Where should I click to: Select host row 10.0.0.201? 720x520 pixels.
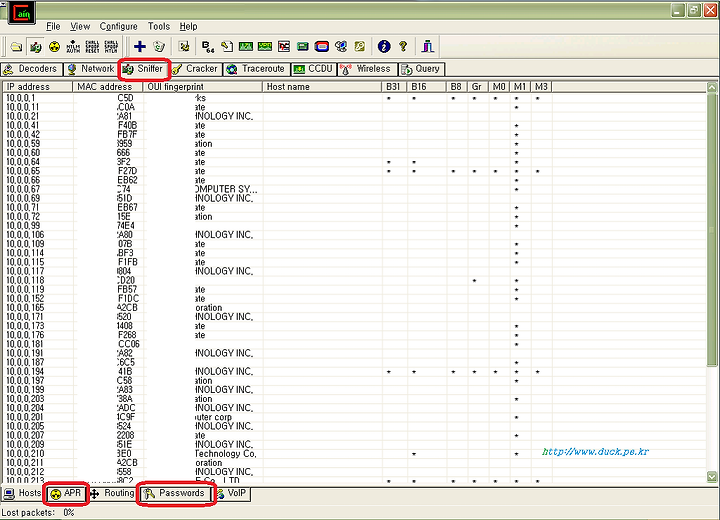click(354, 417)
